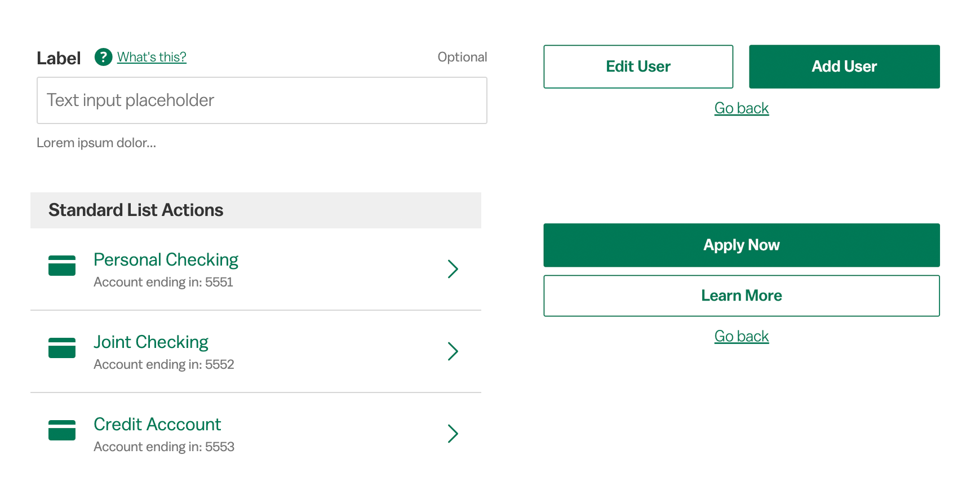Click Go back link below Learn More

(x=742, y=337)
